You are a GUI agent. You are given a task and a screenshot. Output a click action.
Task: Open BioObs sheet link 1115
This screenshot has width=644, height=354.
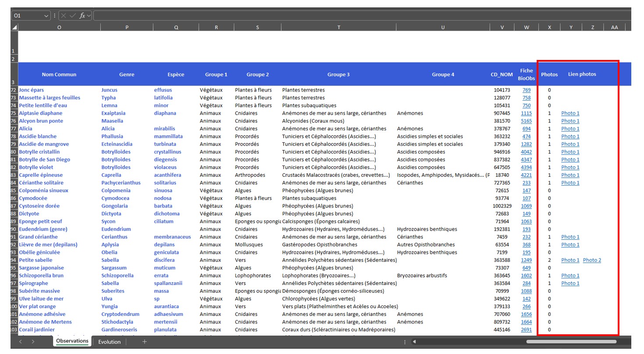point(526,113)
